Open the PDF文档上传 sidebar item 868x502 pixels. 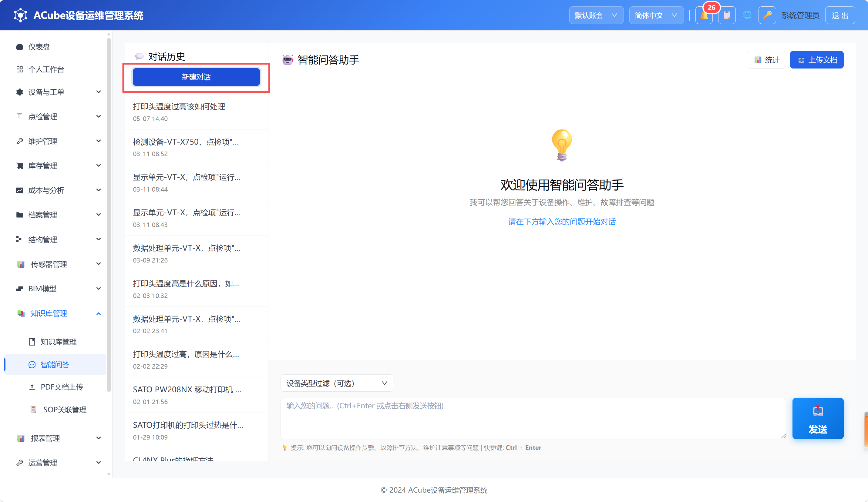coord(55,387)
